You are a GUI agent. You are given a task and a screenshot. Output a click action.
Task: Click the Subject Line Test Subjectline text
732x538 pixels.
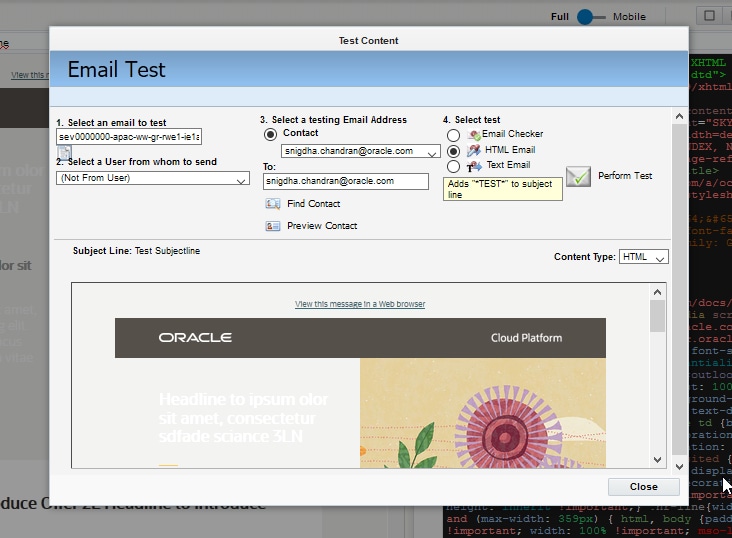[136, 251]
